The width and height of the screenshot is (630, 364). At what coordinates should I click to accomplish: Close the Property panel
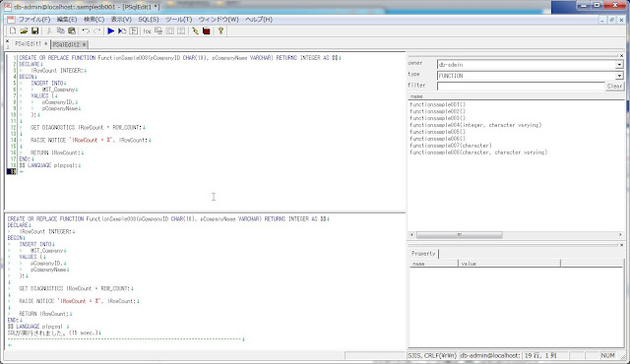(621, 245)
